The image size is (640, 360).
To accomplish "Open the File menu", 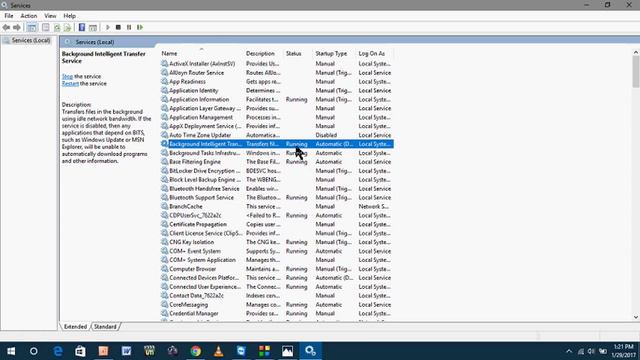I will point(9,16).
